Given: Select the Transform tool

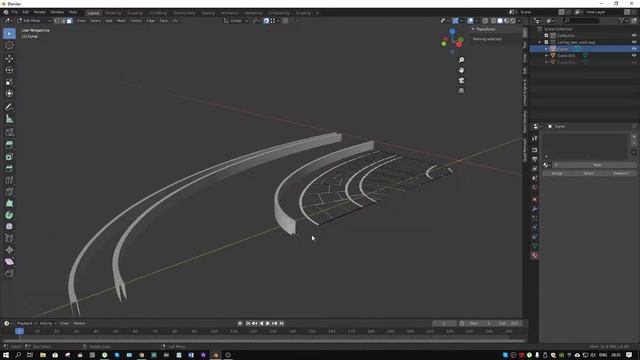Looking at the screenshot, I should click(x=9, y=93).
